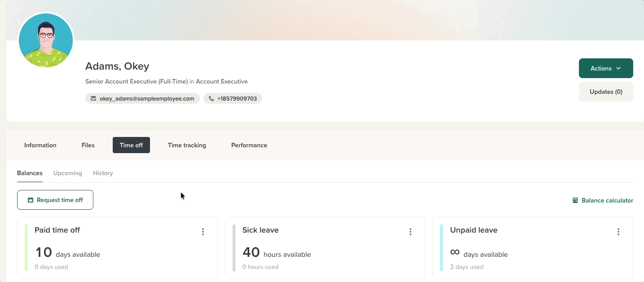Open the Balance calculator link
Viewport: 644px width, 282px height.
tap(603, 201)
